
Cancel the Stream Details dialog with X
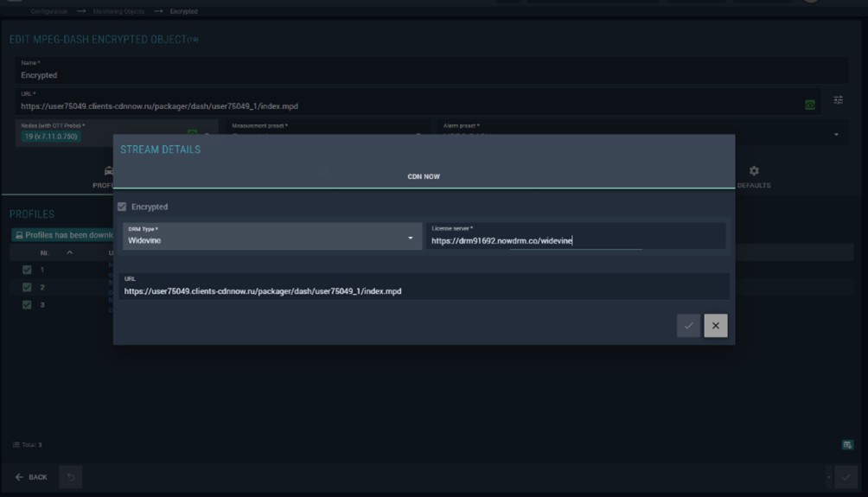click(x=715, y=326)
